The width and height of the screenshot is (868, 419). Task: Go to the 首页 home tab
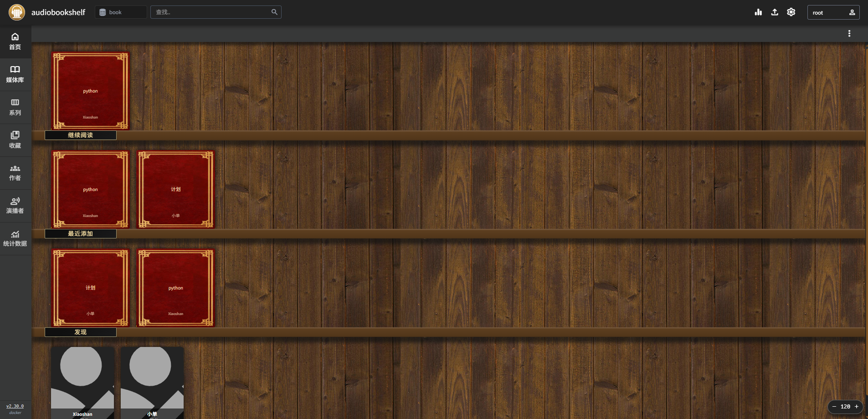point(15,41)
